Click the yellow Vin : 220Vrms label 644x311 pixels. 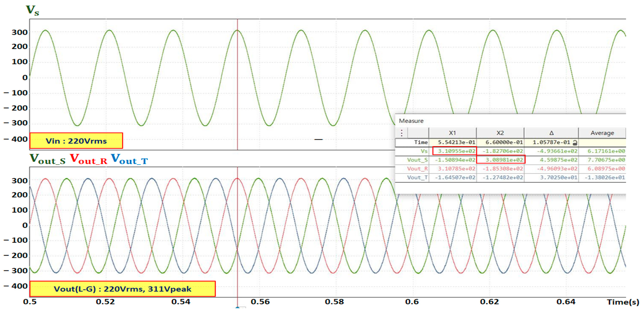click(x=76, y=141)
